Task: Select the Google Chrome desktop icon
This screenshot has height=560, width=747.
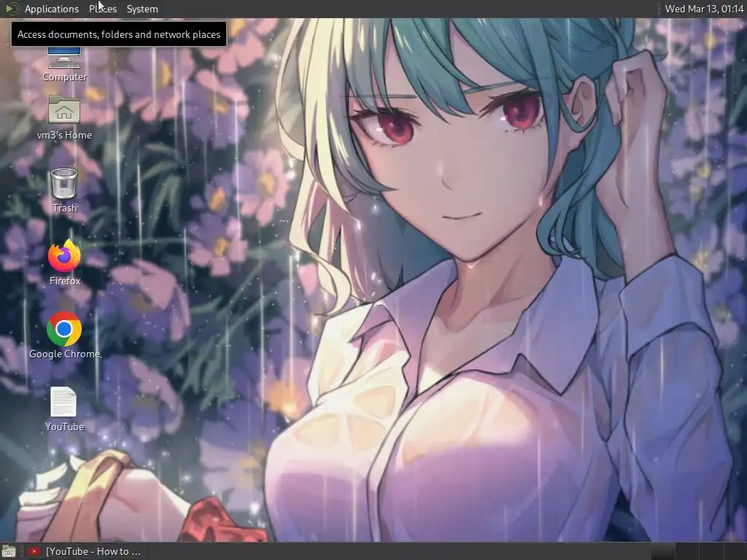Action: (64, 335)
